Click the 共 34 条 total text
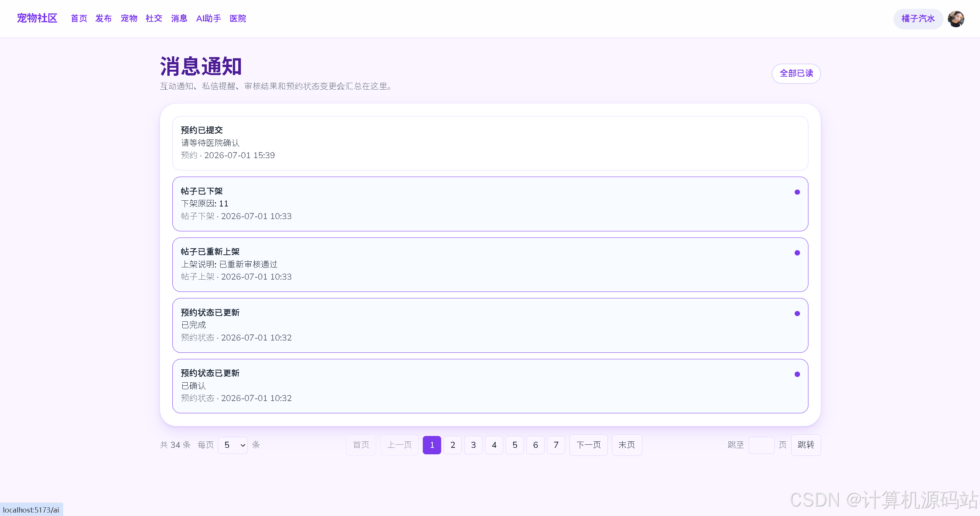 click(175, 445)
